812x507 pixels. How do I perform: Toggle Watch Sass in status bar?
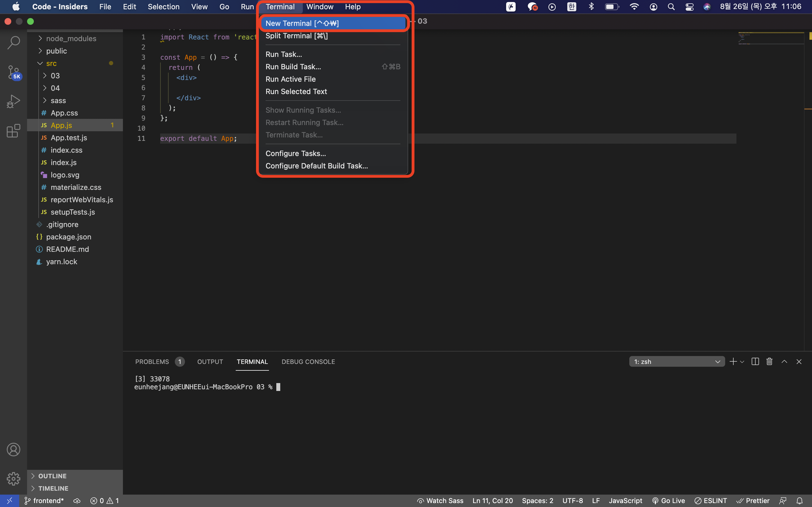pyautogui.click(x=440, y=501)
